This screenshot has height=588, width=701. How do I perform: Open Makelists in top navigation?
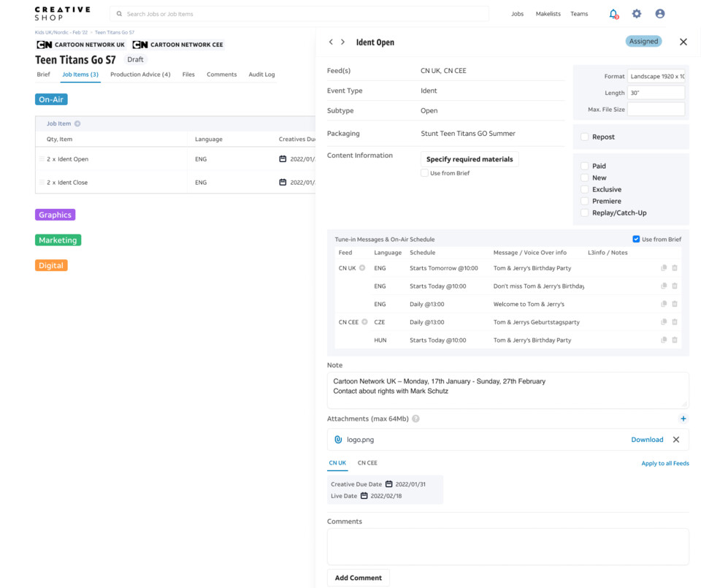click(x=548, y=14)
